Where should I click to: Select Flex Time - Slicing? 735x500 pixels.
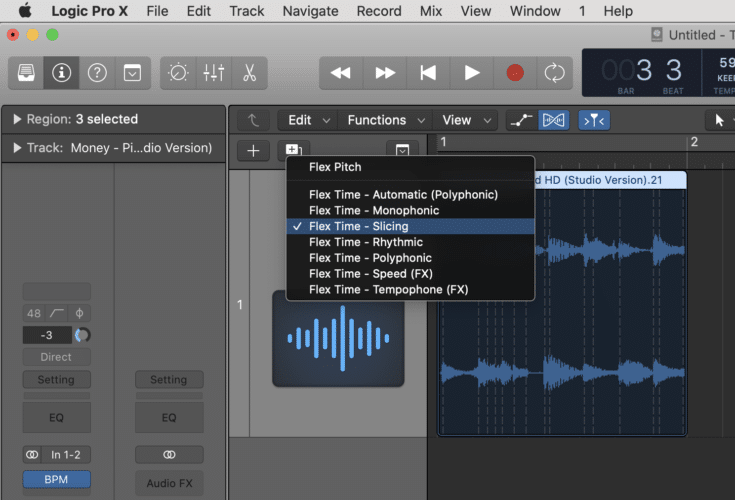[x=410, y=226]
